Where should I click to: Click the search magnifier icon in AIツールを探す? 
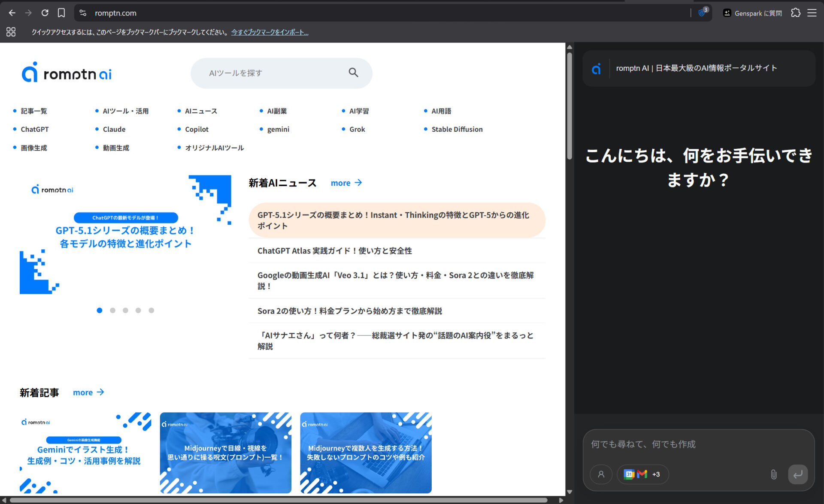point(353,73)
